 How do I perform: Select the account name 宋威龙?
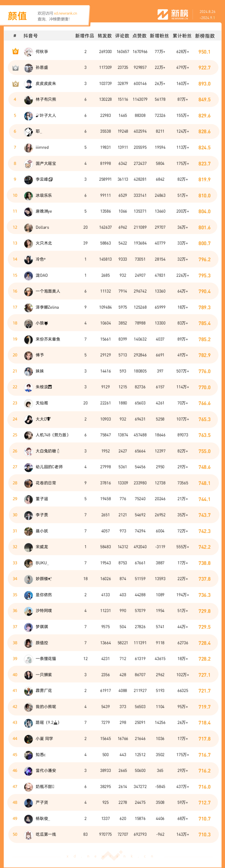[x=42, y=547]
